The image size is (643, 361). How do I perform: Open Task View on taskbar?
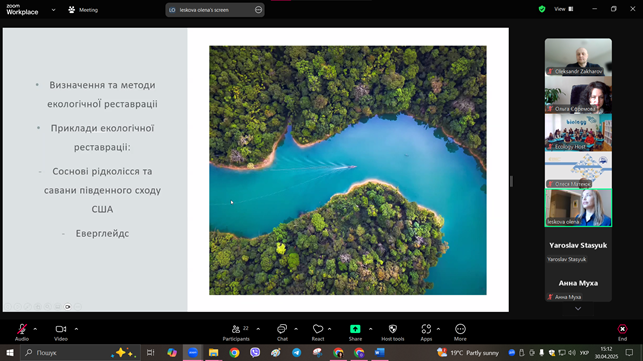[150, 352]
